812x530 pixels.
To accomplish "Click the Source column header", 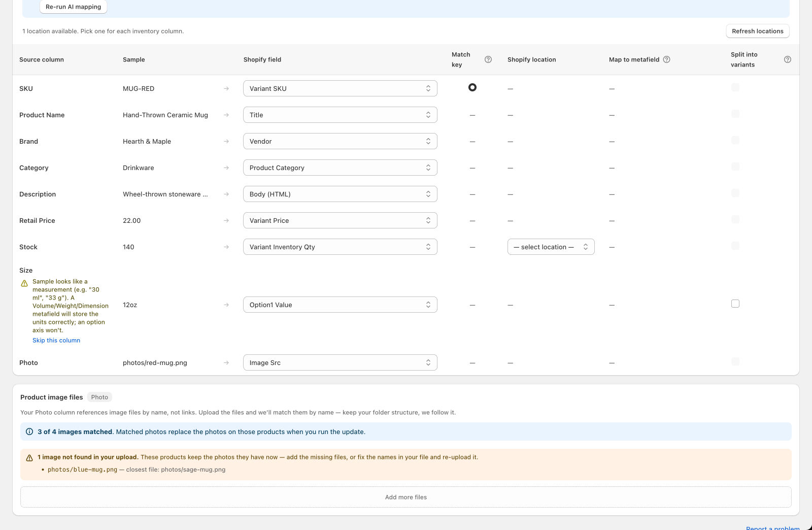I will pos(42,59).
